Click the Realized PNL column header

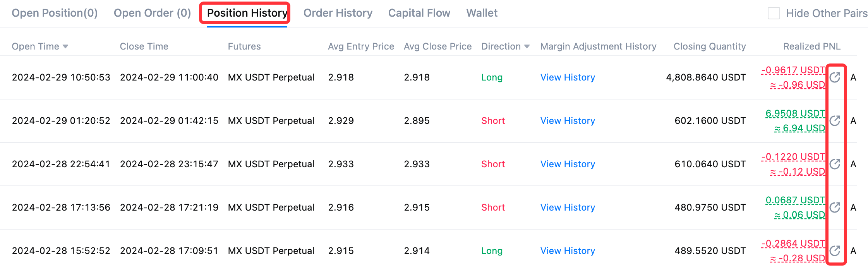[x=812, y=46]
